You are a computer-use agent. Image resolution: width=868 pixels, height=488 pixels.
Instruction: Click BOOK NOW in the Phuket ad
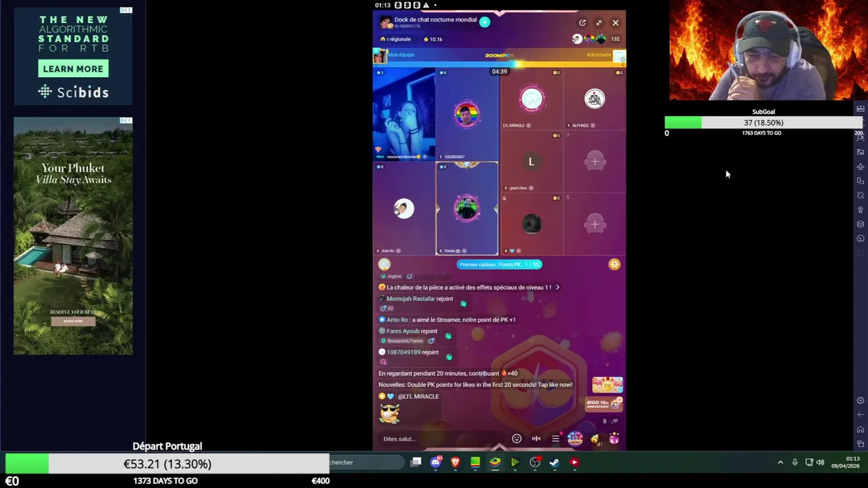(x=73, y=321)
